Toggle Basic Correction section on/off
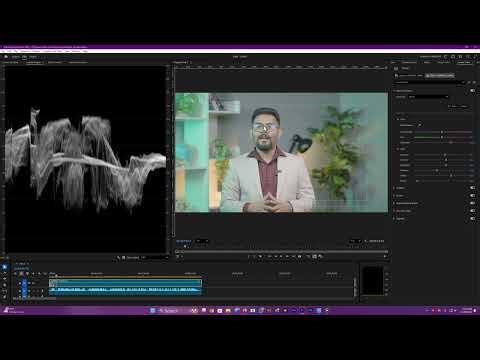480x360 pixels. tap(472, 91)
